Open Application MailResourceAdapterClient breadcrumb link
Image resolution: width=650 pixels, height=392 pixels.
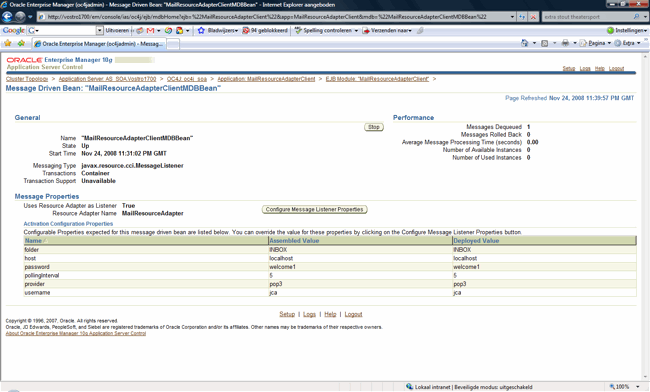[x=266, y=79]
